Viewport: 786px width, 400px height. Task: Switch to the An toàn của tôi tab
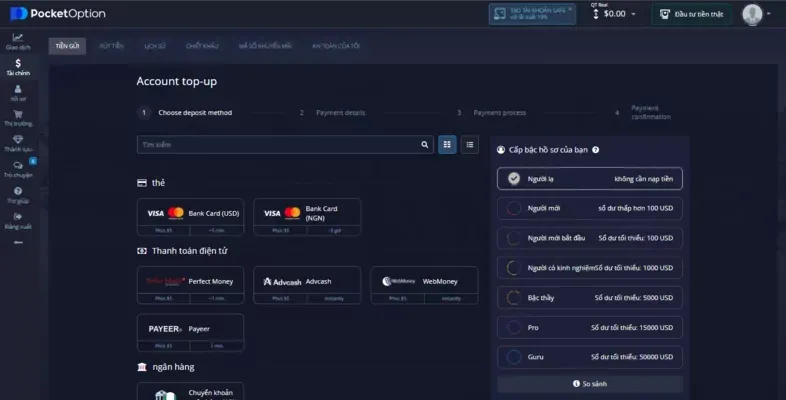coord(336,46)
